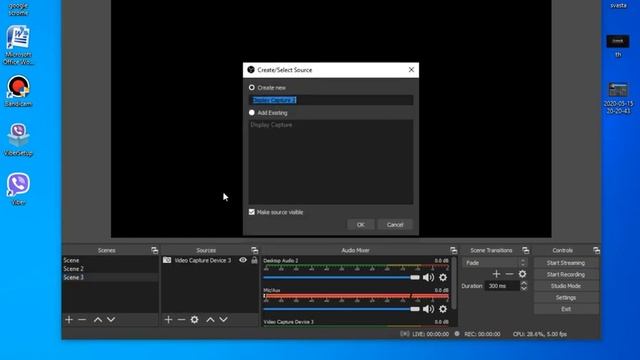This screenshot has height=360, width=640.
Task: Click the Audio Mixer vertical scrollbar
Action: point(454,284)
